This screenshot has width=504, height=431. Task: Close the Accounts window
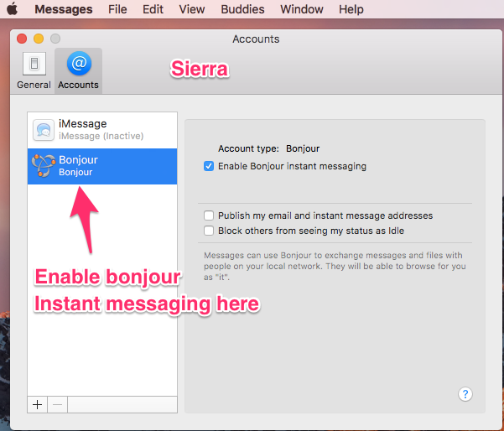(x=22, y=39)
